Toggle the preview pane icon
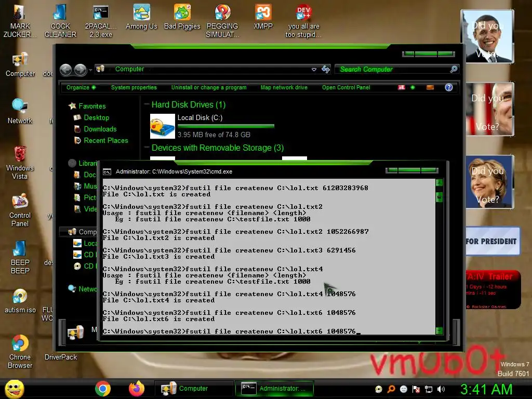 point(430,87)
